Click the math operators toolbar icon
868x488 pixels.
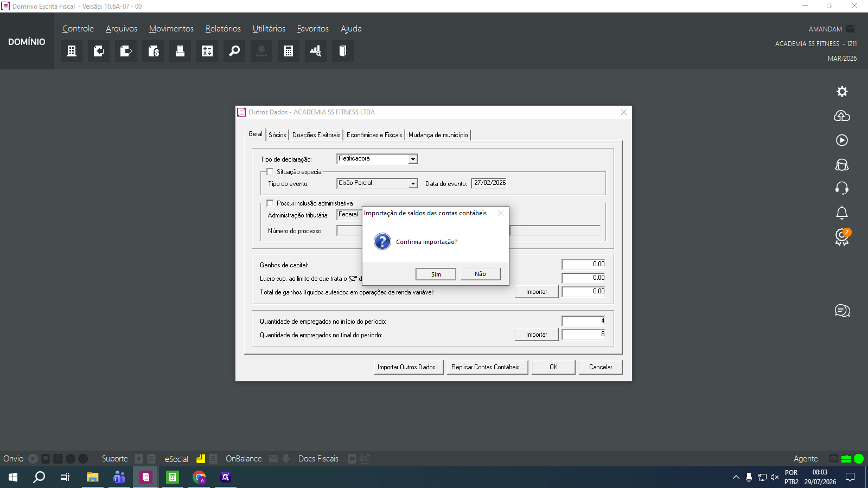pos(207,51)
